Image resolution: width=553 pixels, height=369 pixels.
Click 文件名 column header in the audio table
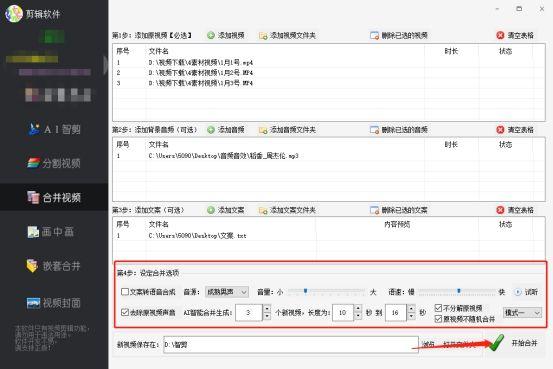coord(159,145)
